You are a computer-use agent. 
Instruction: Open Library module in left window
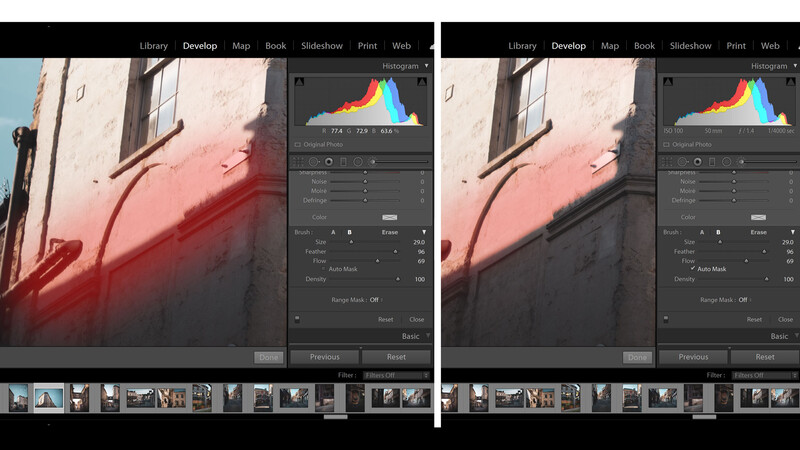tap(154, 45)
